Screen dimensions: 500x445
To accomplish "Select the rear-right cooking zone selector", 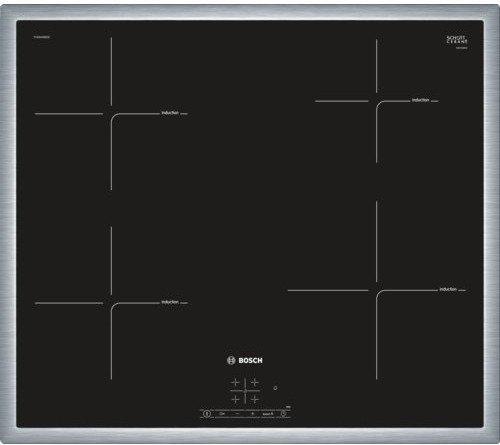I will click(x=254, y=382).
